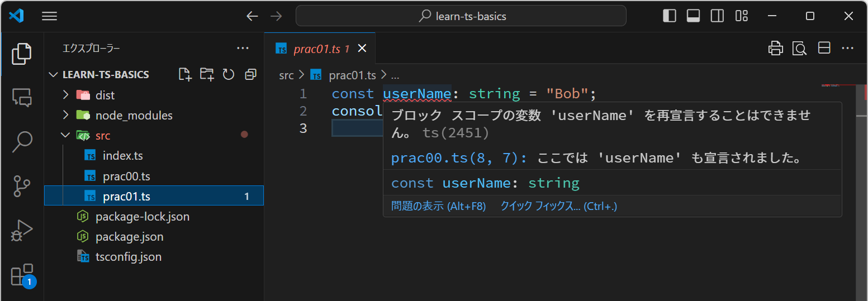
Task: Select the prac01.ts editor tab
Action: tap(316, 49)
